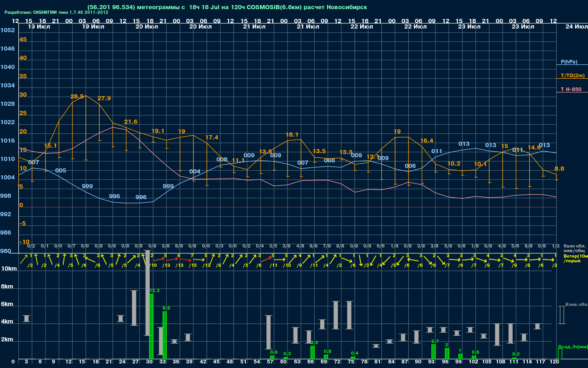Image resolution: width=588 pixels, height=368 pixels.
Task: Click the 15.1 temperature label
Action: [51, 146]
